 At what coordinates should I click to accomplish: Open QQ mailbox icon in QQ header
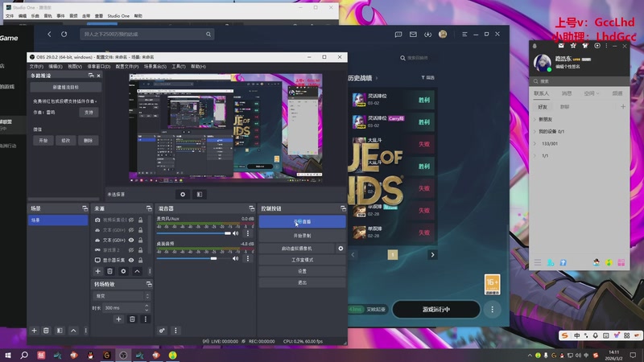click(561, 46)
